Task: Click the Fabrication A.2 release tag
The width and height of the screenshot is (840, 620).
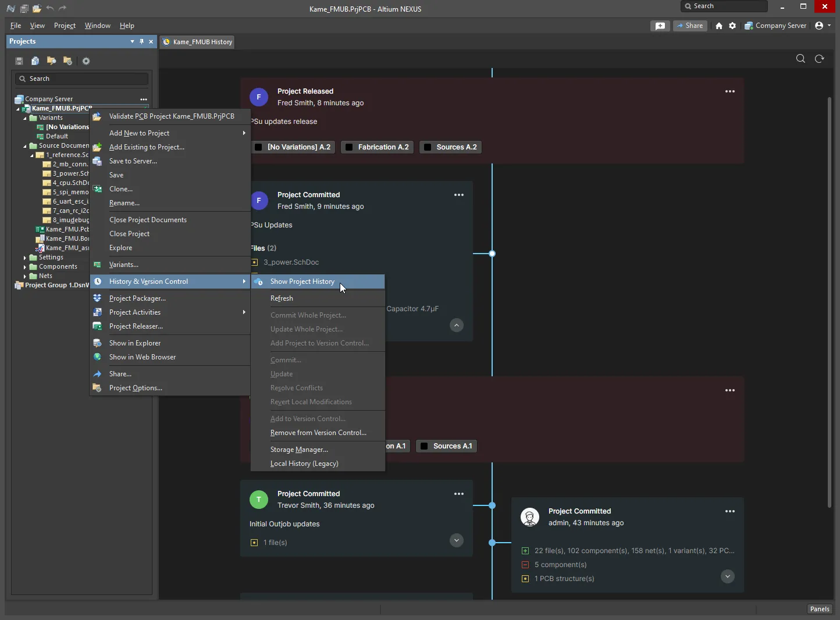Action: coord(377,147)
